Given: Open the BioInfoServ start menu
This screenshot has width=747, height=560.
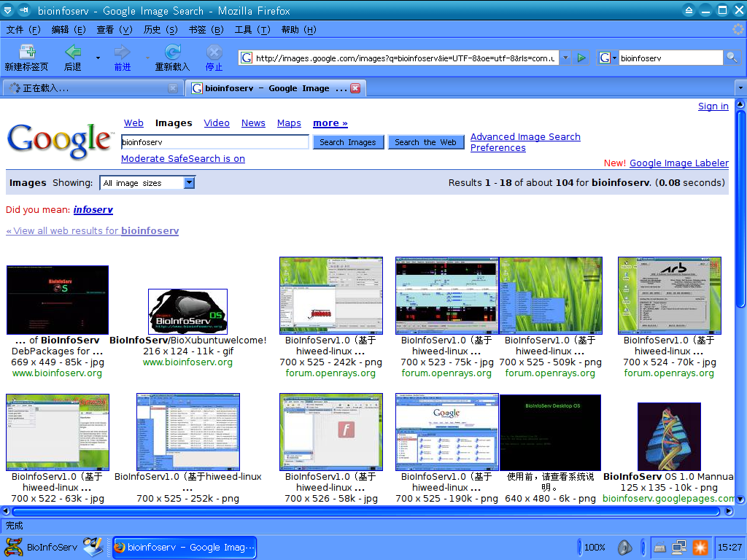Looking at the screenshot, I should coord(41,547).
